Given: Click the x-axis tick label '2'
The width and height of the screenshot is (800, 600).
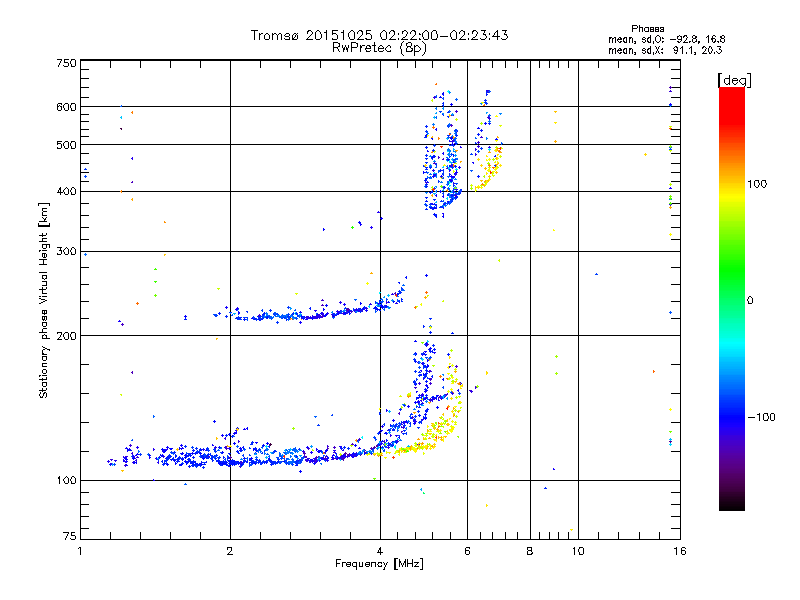Looking at the screenshot, I should [x=230, y=551].
